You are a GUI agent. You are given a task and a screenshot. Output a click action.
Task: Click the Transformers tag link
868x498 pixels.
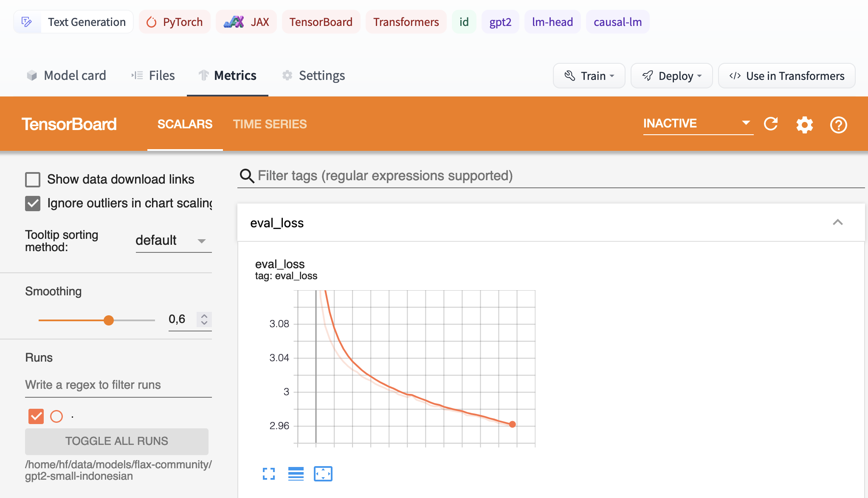pyautogui.click(x=406, y=22)
